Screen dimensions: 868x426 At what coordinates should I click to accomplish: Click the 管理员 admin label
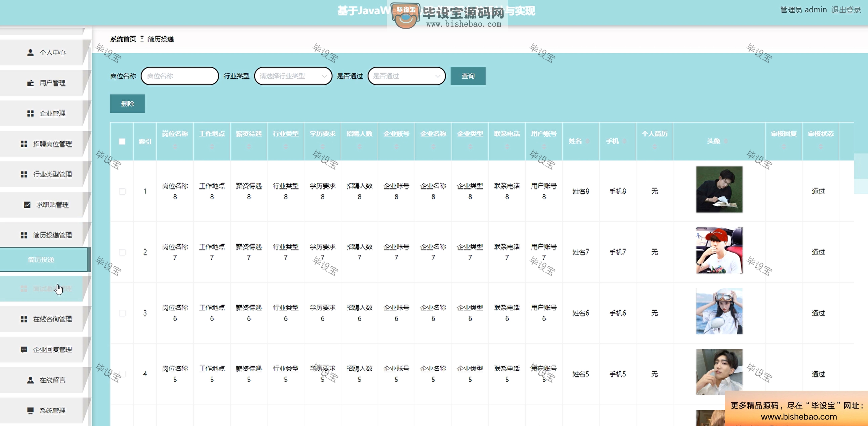click(x=803, y=10)
